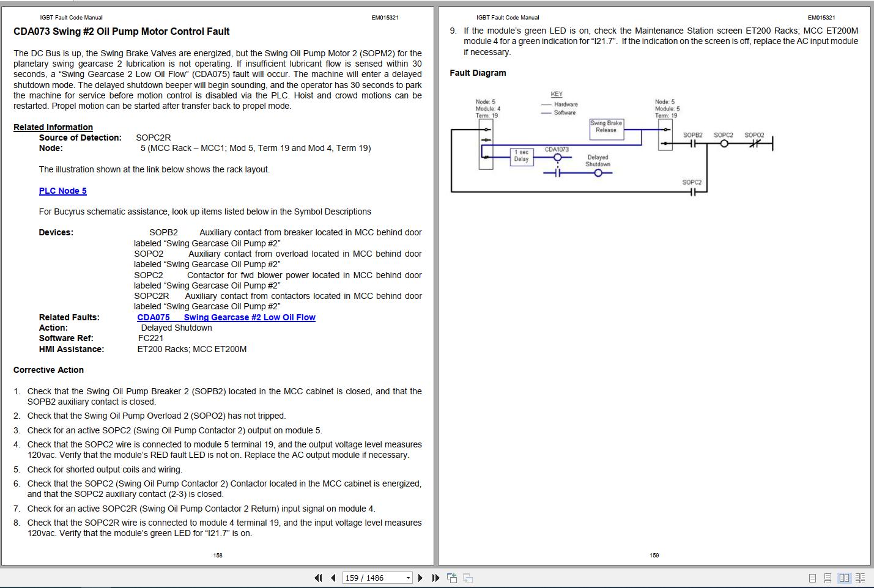The width and height of the screenshot is (874, 588).
Task: Switch to single page view
Action: (812, 578)
